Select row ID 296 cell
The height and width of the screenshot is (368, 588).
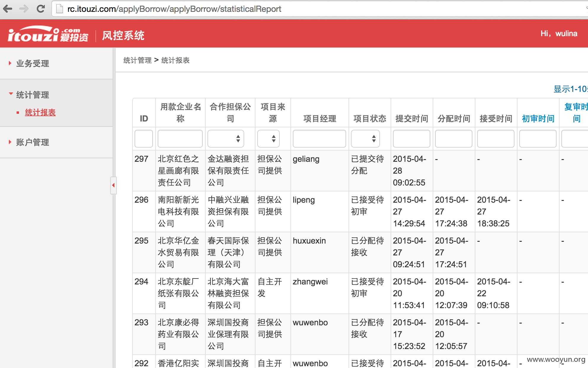tap(141, 200)
